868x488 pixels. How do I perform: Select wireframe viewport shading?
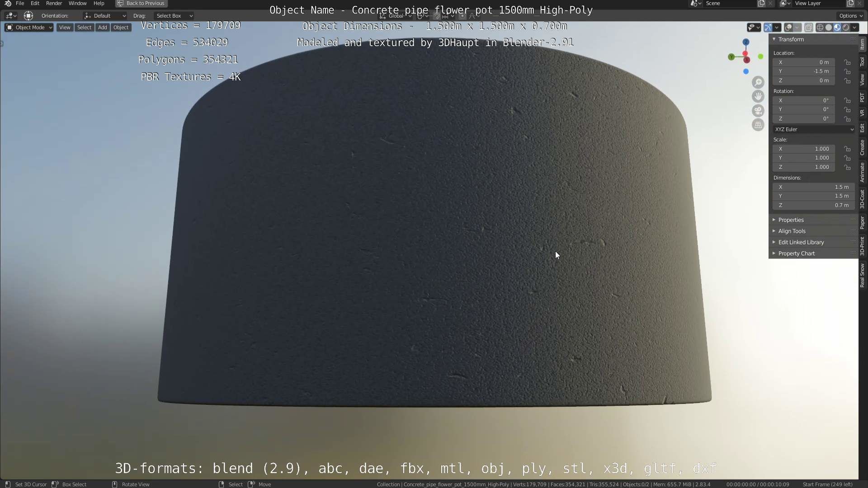pos(820,28)
